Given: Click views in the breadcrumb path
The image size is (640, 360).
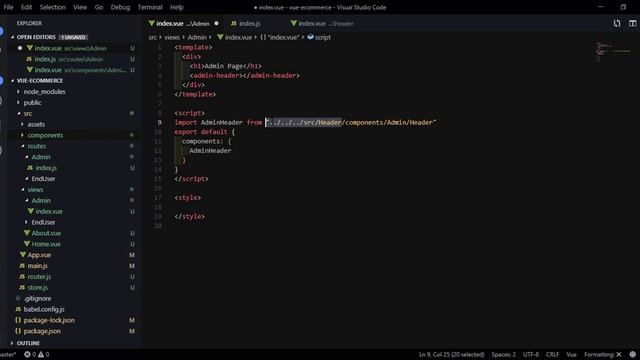Looking at the screenshot, I should [x=172, y=37].
